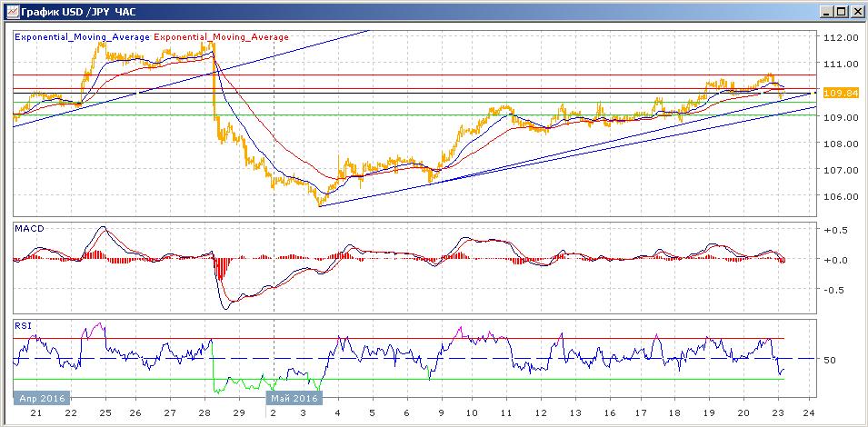
Task: Click the 106.00 price axis label
Action: [x=838, y=196]
